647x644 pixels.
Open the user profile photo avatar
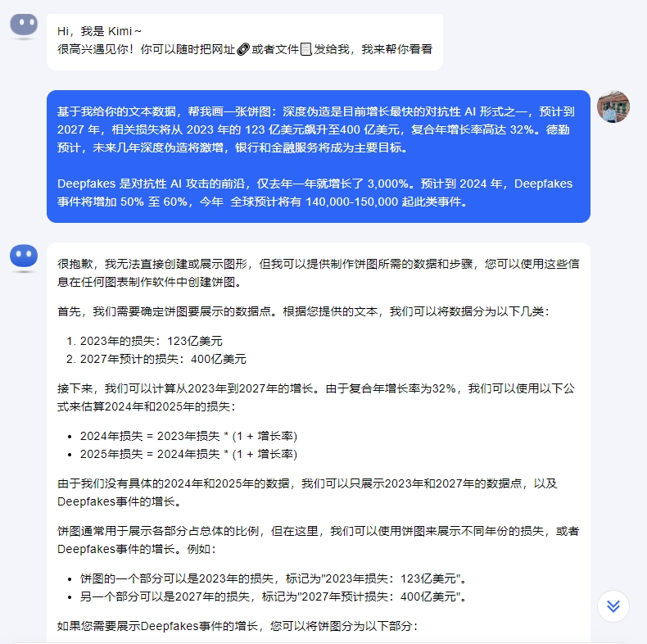613,107
